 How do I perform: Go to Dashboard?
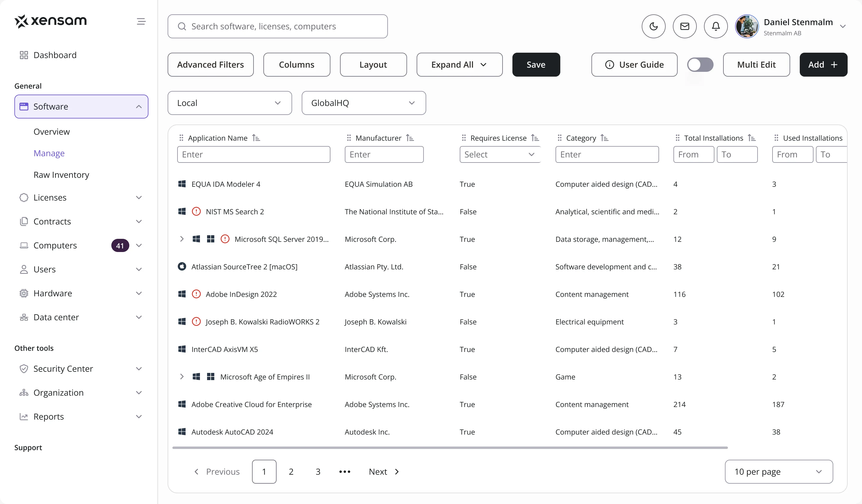[55, 55]
